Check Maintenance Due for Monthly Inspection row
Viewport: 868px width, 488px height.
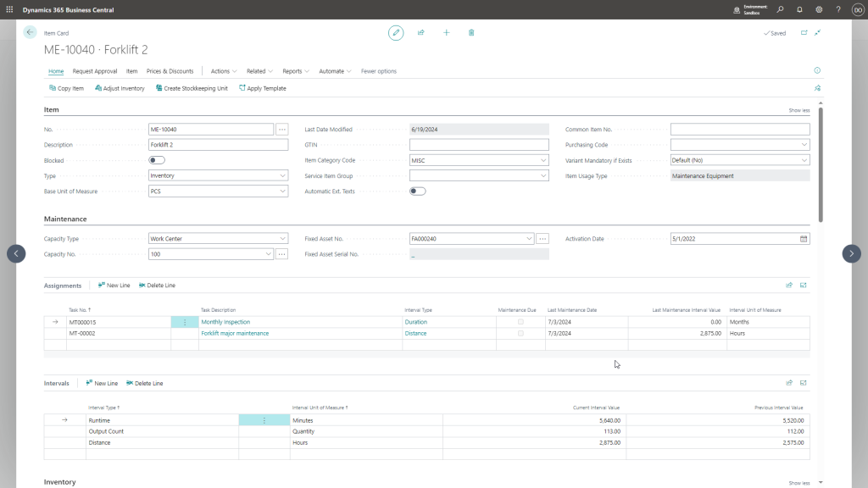click(x=521, y=322)
